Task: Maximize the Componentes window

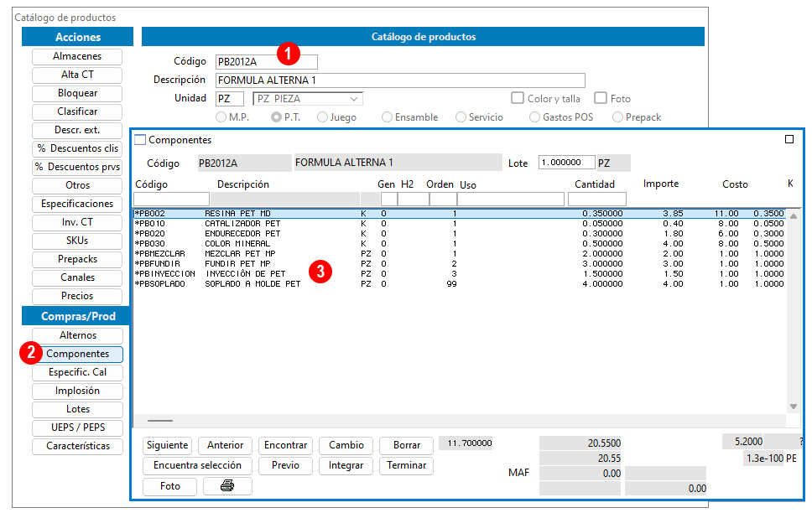Action: (x=789, y=139)
